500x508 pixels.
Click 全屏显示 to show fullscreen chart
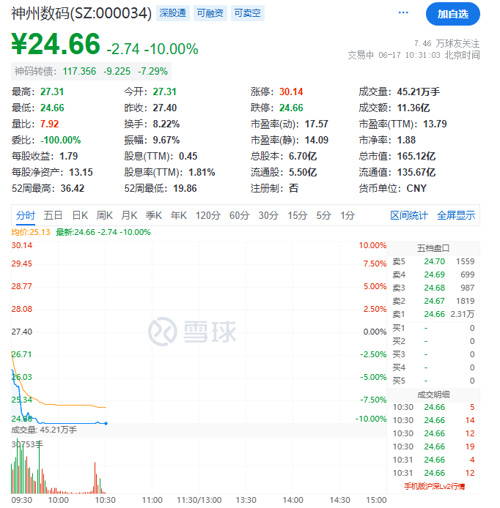click(456, 215)
